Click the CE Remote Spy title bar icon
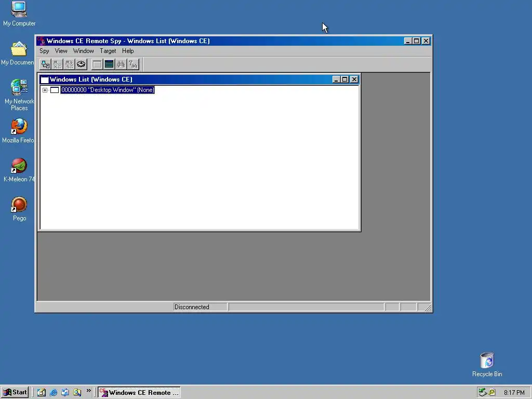 pyautogui.click(x=42, y=41)
